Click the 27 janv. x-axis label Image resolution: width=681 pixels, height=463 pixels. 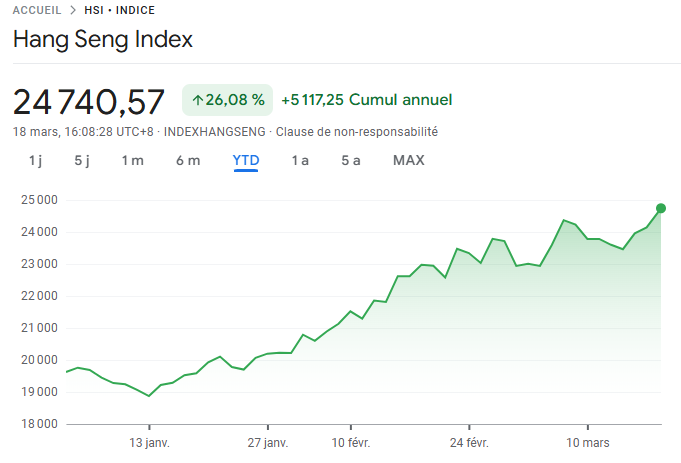tap(268, 443)
